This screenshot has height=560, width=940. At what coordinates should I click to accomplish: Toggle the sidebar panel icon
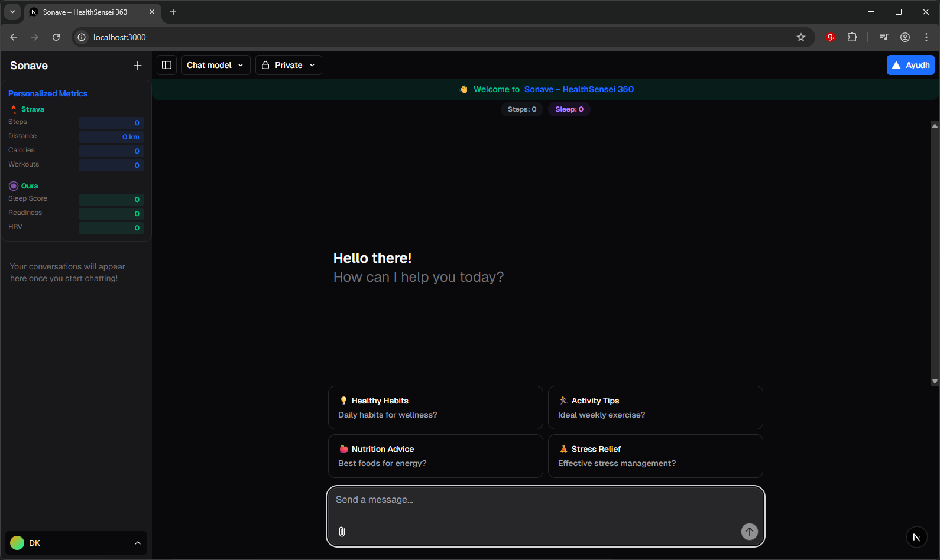pos(167,65)
